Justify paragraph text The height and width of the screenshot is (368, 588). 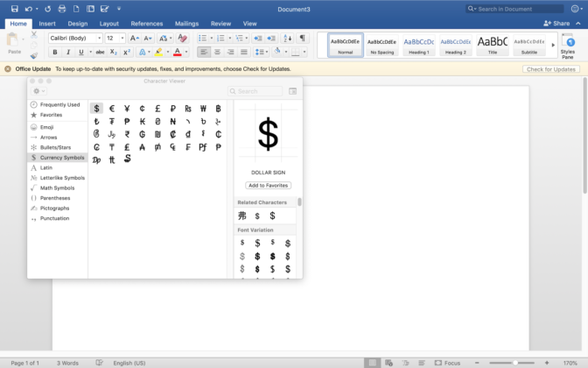click(244, 52)
